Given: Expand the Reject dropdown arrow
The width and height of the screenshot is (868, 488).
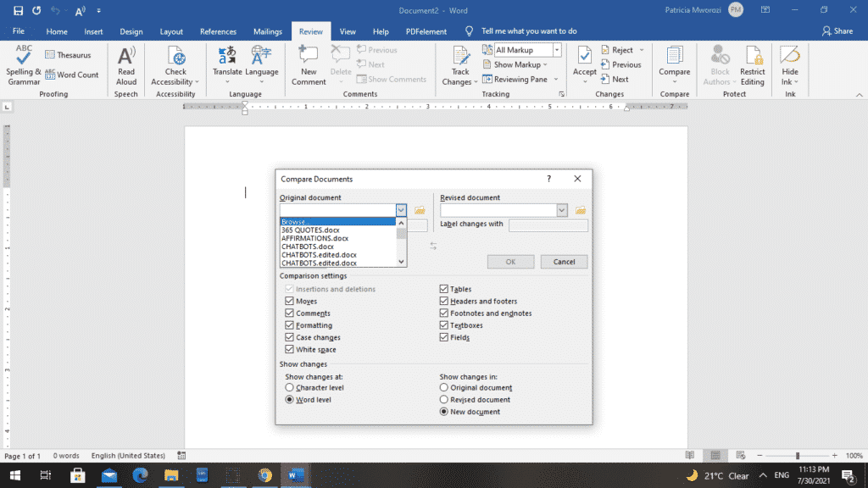Looking at the screenshot, I should pos(642,50).
